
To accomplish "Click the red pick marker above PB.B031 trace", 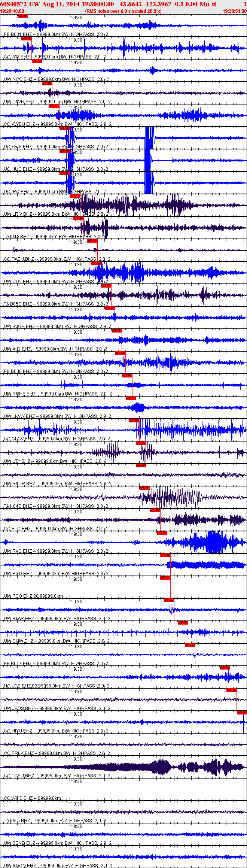I will coord(22,16).
